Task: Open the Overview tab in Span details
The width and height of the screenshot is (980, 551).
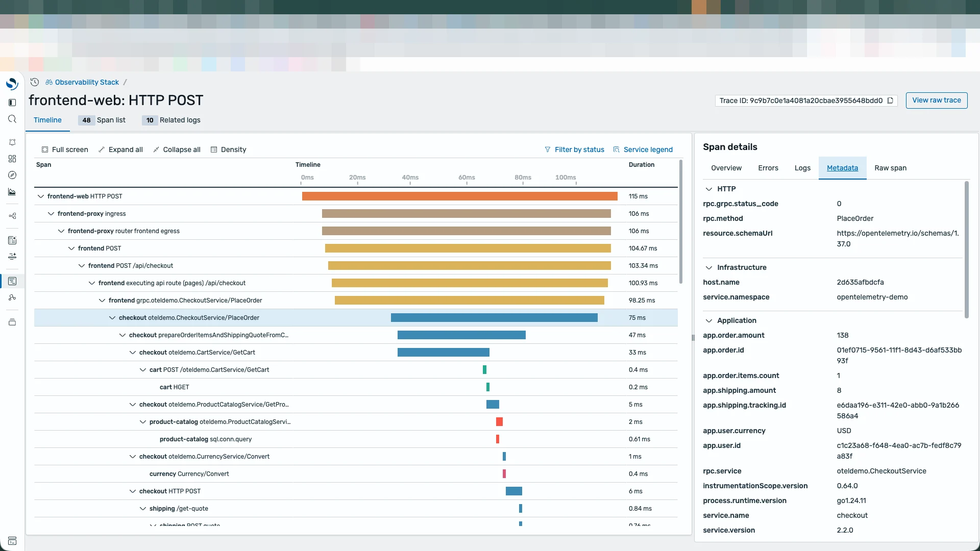Action: pos(726,168)
